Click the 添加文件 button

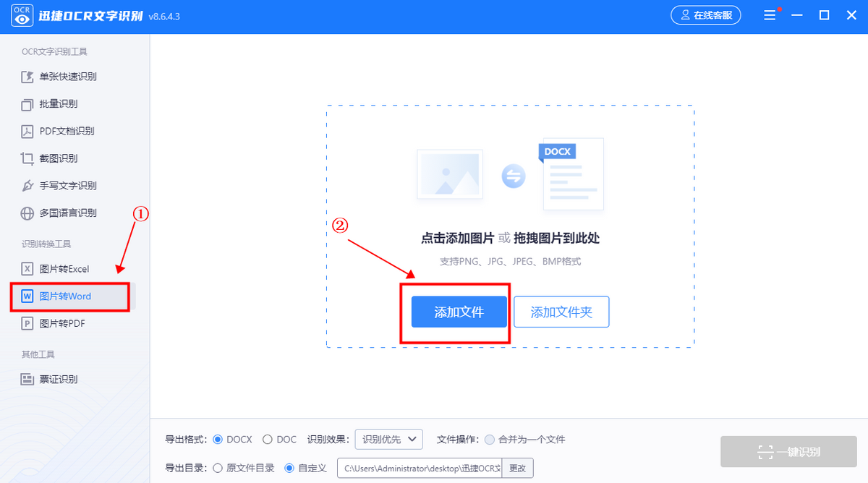[x=459, y=312]
